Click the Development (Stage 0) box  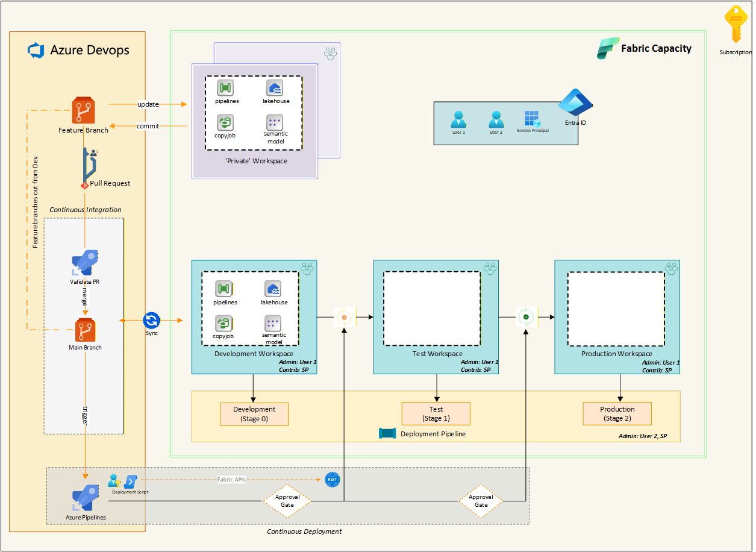[x=254, y=414]
